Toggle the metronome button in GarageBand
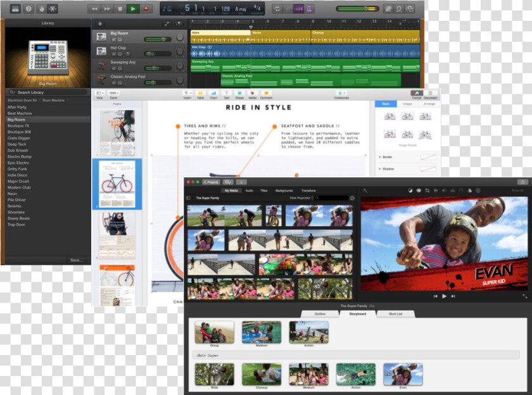This screenshot has height=395, width=532. click(x=310, y=9)
